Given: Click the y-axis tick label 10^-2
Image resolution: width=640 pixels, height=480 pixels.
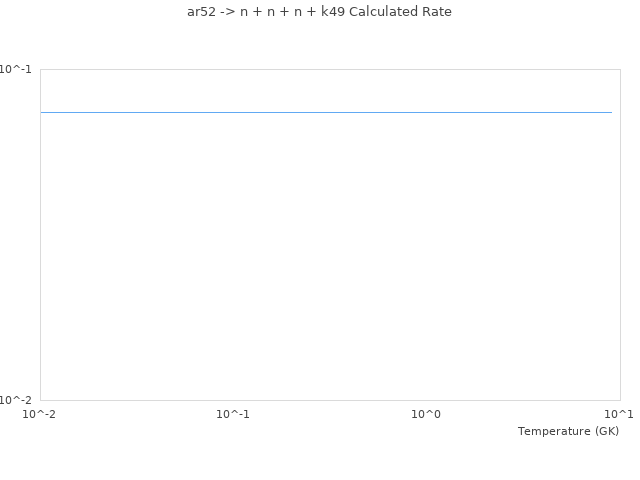Looking at the screenshot, I should pos(15,400).
